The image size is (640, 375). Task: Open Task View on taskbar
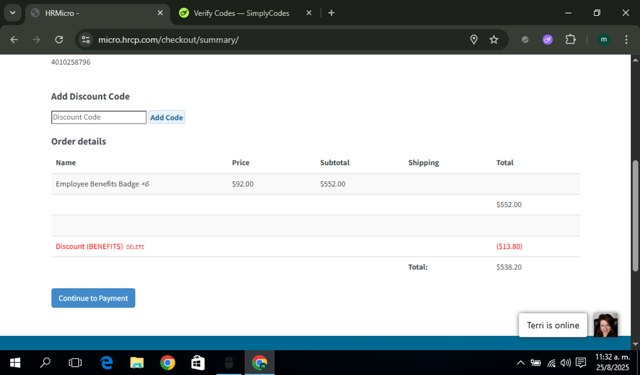pyautogui.click(x=75, y=363)
